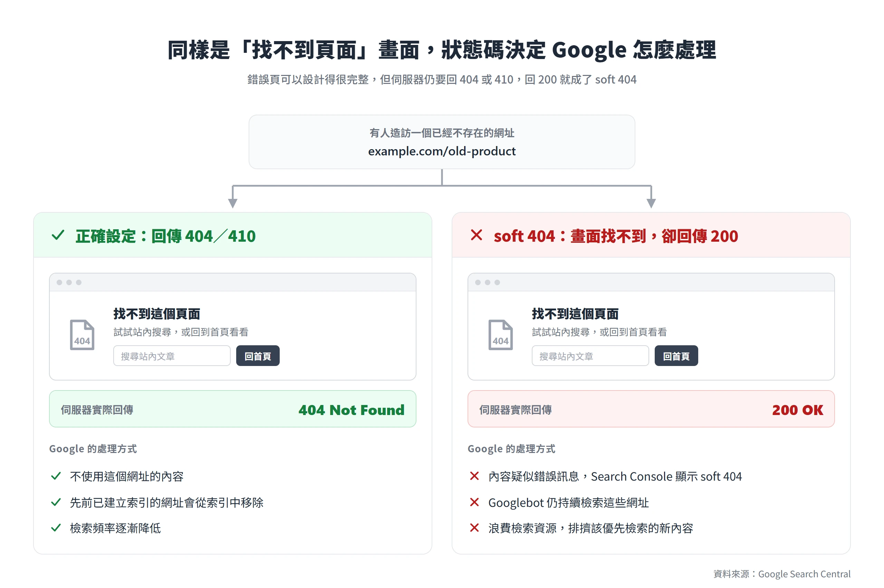Click the 404 Not Found status text

click(352, 410)
